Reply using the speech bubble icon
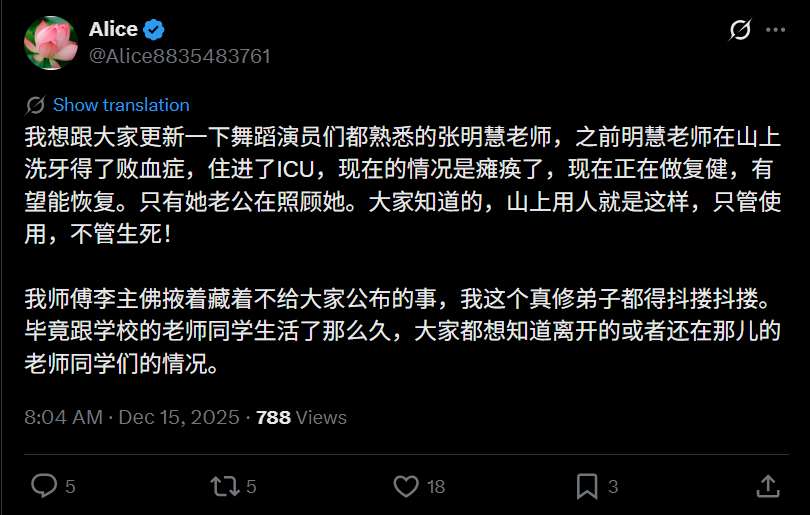810x515 pixels. 44,486
